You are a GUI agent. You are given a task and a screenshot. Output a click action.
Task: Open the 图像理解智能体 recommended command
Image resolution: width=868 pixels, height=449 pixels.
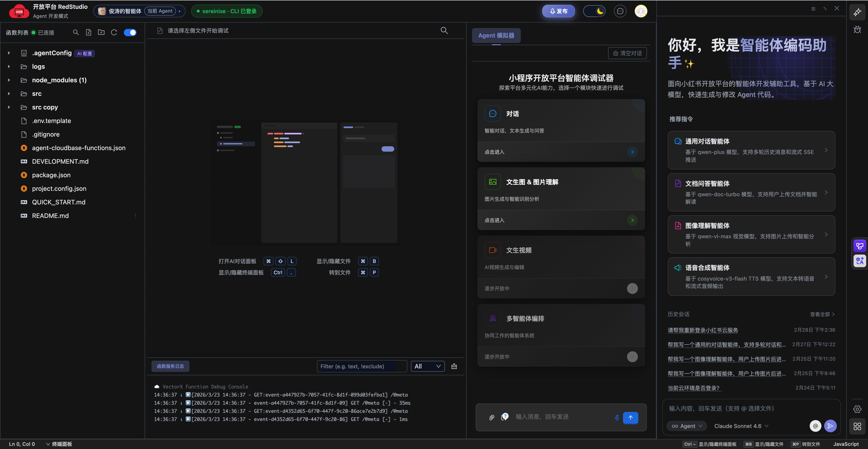pyautogui.click(x=751, y=235)
